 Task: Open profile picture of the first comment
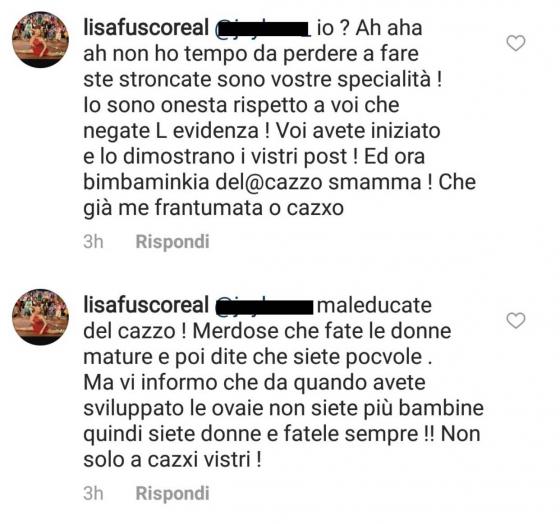coord(40,39)
